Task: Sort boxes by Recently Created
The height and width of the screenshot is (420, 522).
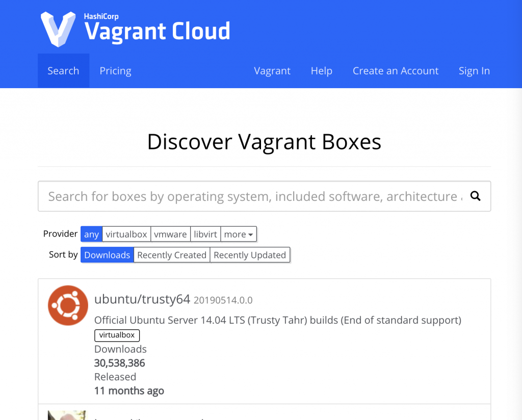Action: pos(172,254)
